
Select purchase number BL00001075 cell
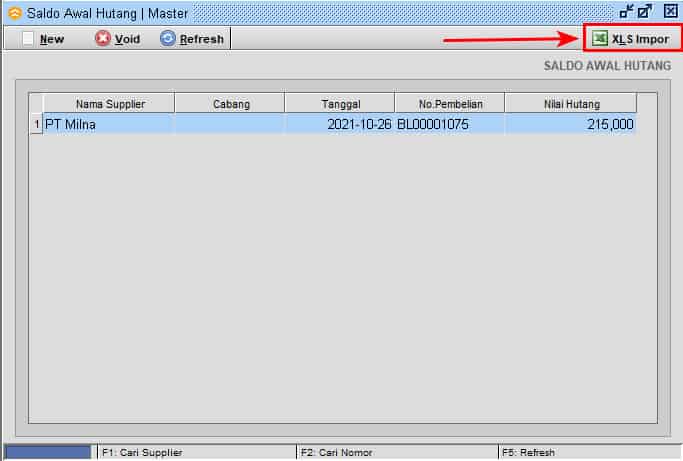pos(449,124)
